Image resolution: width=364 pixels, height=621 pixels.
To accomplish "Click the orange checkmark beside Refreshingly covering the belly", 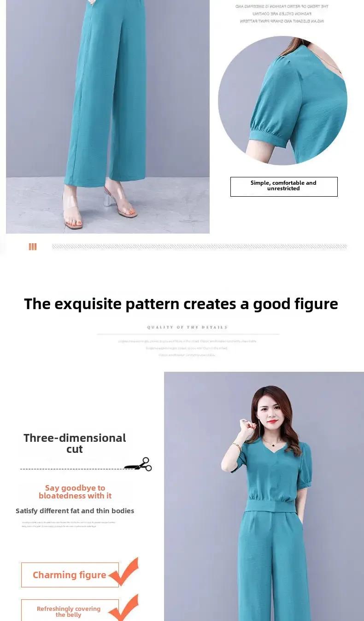I will 124,607.
